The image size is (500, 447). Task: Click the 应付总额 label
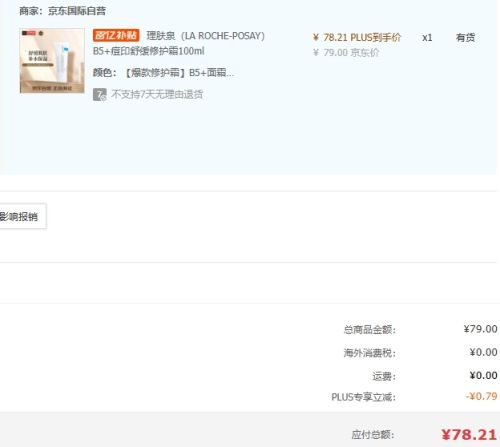click(373, 435)
